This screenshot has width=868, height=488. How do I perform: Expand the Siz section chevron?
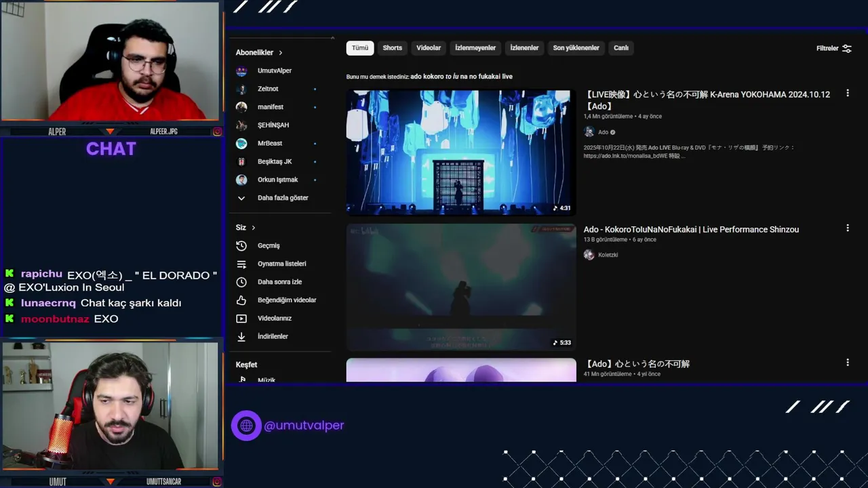click(254, 228)
